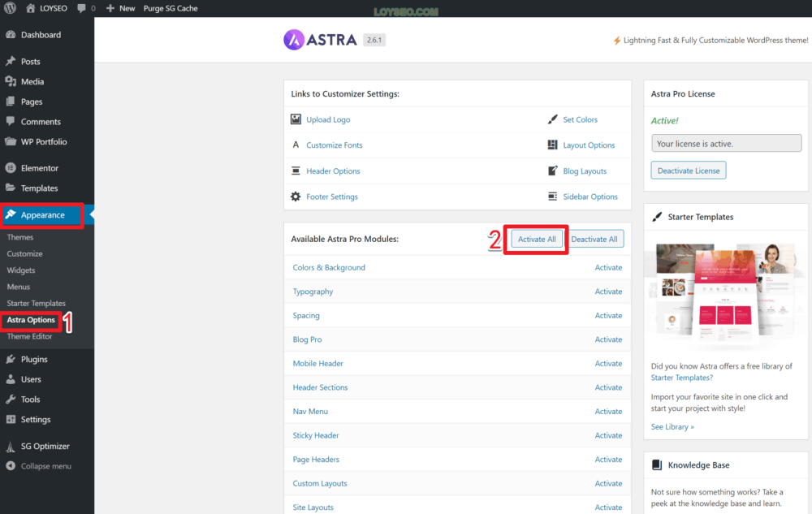Image resolution: width=812 pixels, height=514 pixels.
Task: Click the SG Optimizer icon
Action: pos(11,446)
